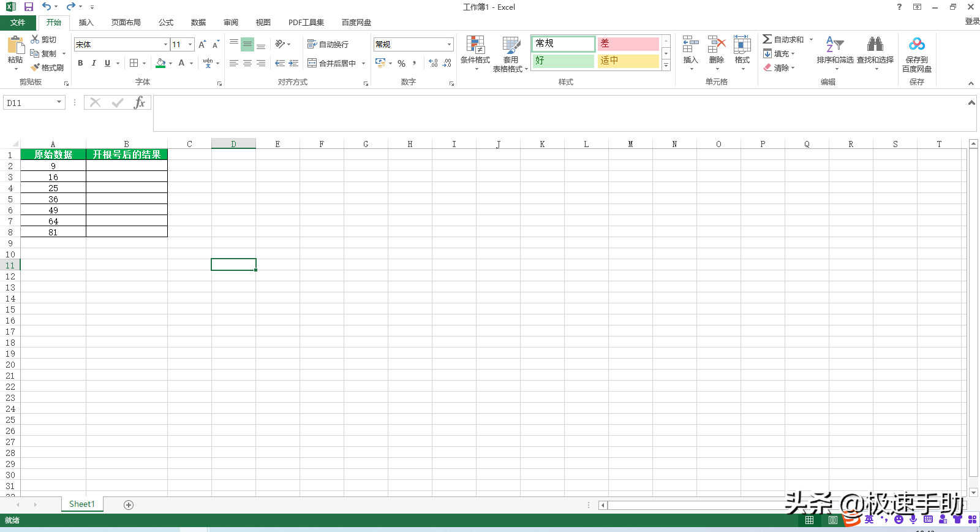Viewport: 980px width, 532px height.
Task: Toggle top vertical alignment
Action: click(234, 44)
